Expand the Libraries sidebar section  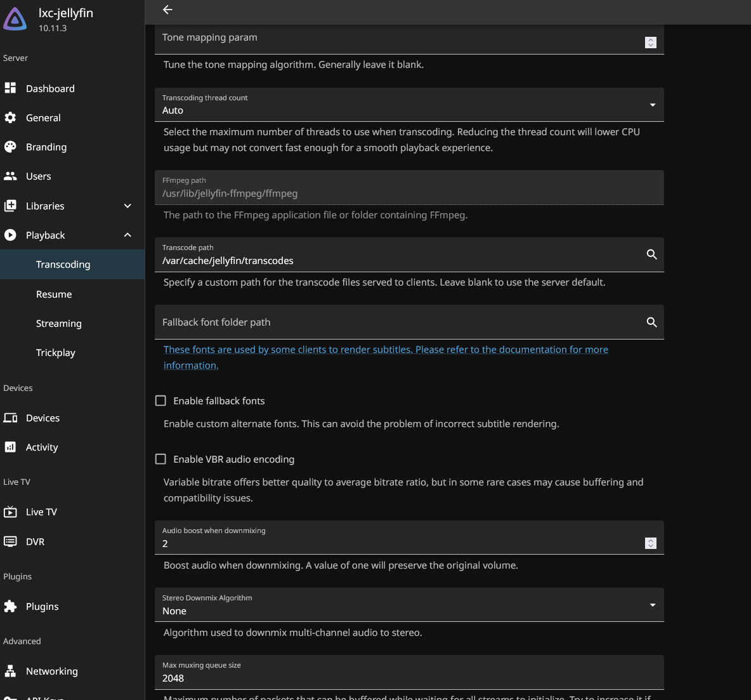point(127,206)
